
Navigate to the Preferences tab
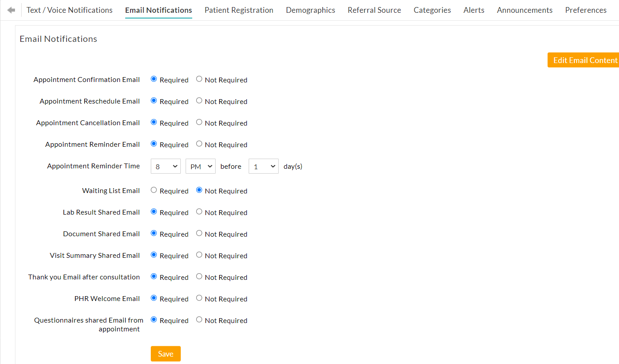585,10
